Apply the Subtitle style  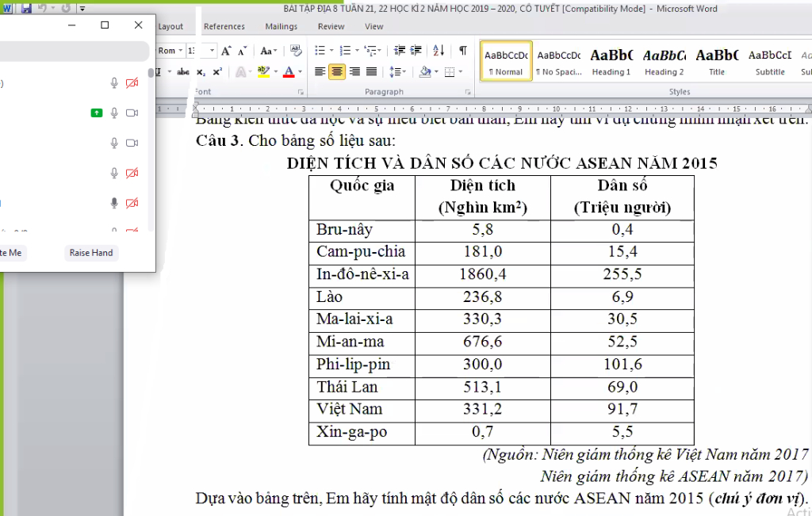click(x=770, y=61)
